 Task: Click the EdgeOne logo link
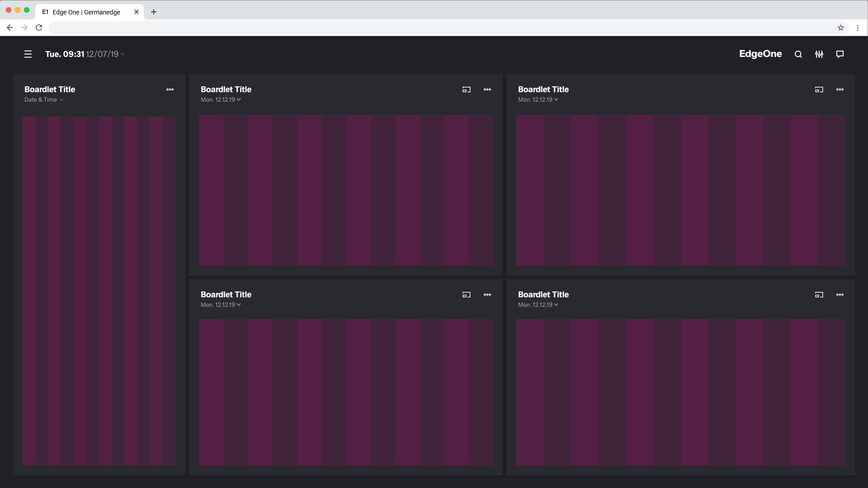click(760, 54)
